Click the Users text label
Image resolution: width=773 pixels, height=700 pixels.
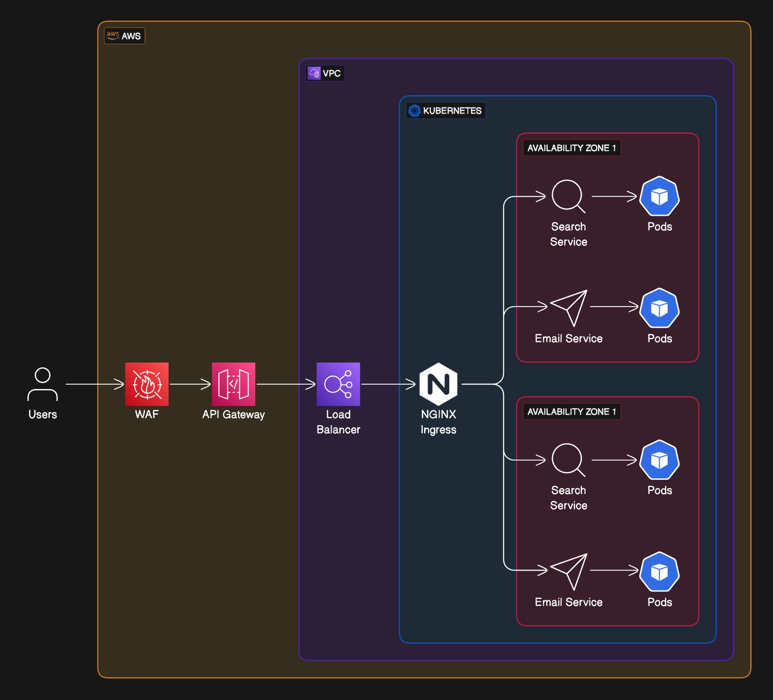pyautogui.click(x=43, y=414)
